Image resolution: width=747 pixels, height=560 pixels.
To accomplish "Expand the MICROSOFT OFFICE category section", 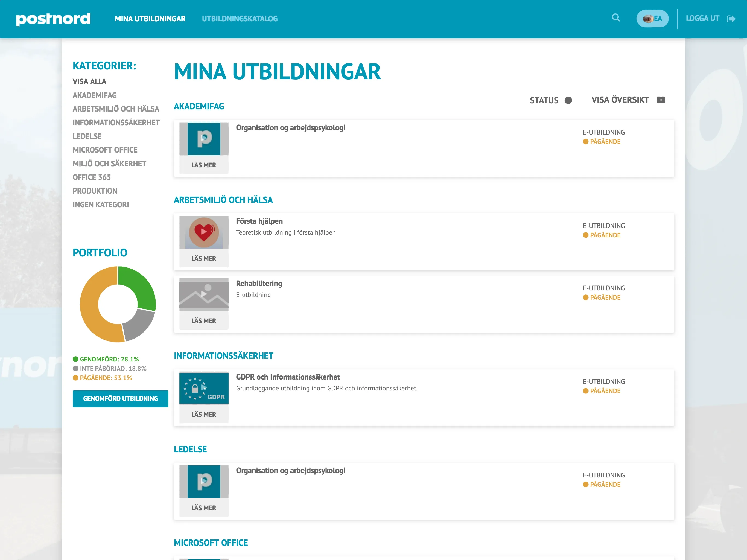I will tap(211, 542).
